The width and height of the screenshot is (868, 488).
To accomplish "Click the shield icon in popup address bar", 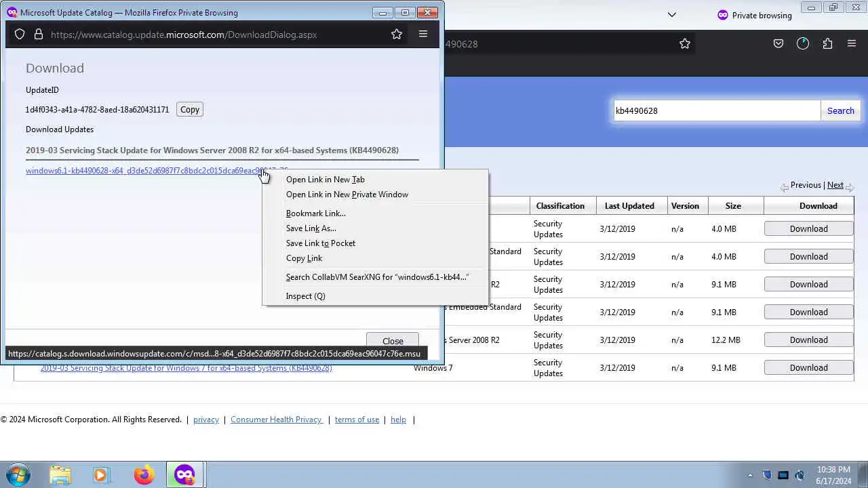I will click(20, 35).
